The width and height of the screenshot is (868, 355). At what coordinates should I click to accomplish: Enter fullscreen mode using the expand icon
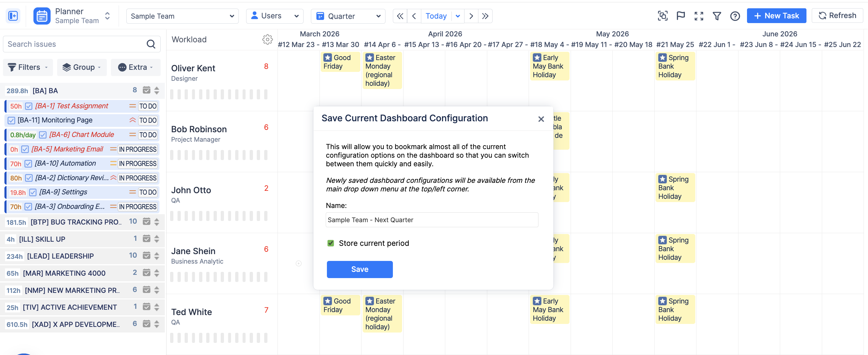coord(699,16)
